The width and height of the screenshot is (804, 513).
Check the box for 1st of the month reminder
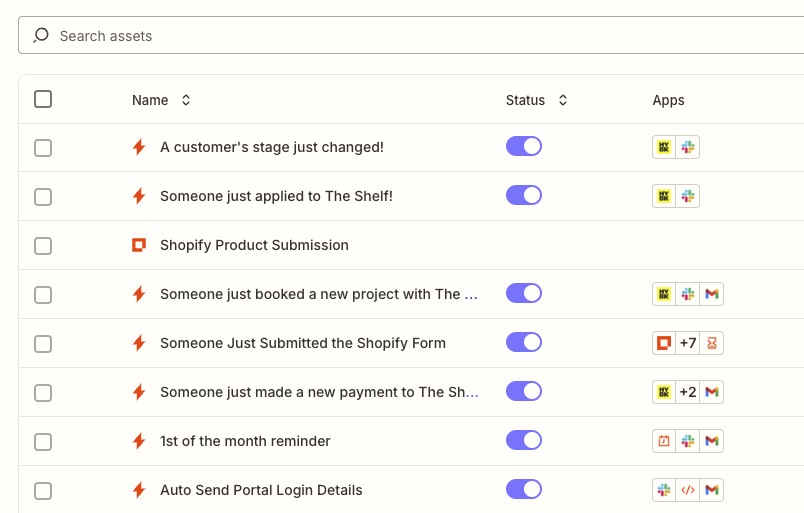(x=43, y=442)
